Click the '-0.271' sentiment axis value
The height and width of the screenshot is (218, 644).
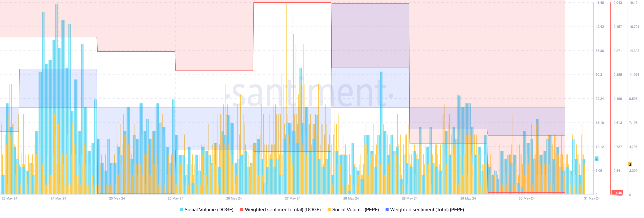pyautogui.click(x=617, y=51)
